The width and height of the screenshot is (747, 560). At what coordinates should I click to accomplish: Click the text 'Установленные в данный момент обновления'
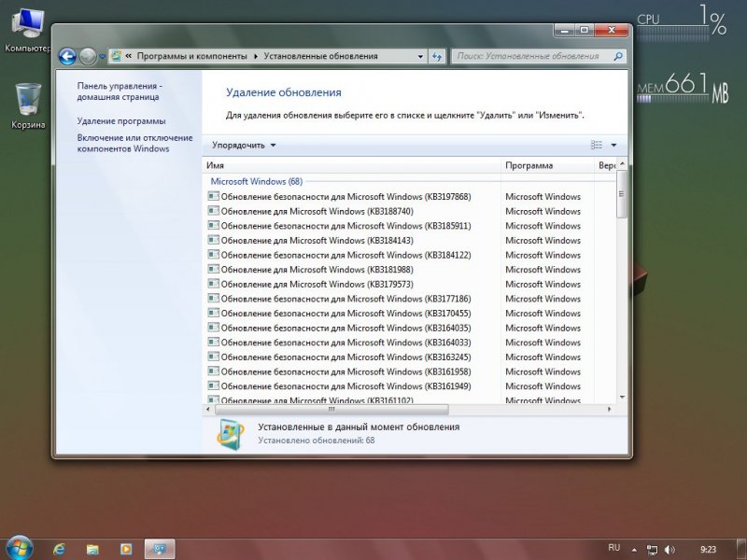(359, 427)
